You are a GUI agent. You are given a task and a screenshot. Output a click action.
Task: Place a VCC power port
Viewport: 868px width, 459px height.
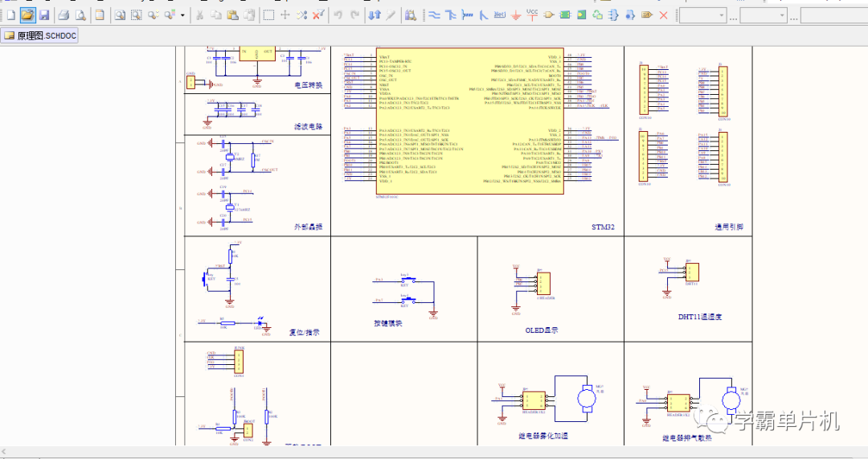pos(532,14)
